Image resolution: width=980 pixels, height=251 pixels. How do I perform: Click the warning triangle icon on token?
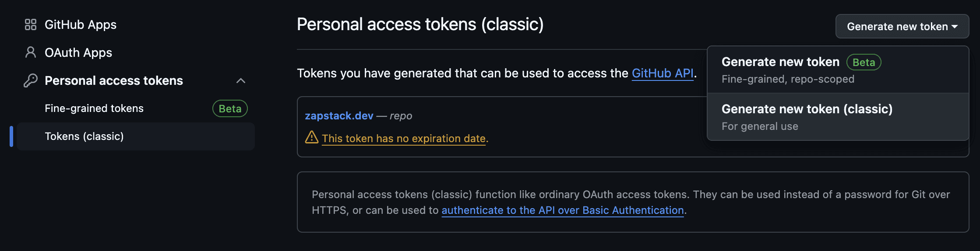point(311,137)
